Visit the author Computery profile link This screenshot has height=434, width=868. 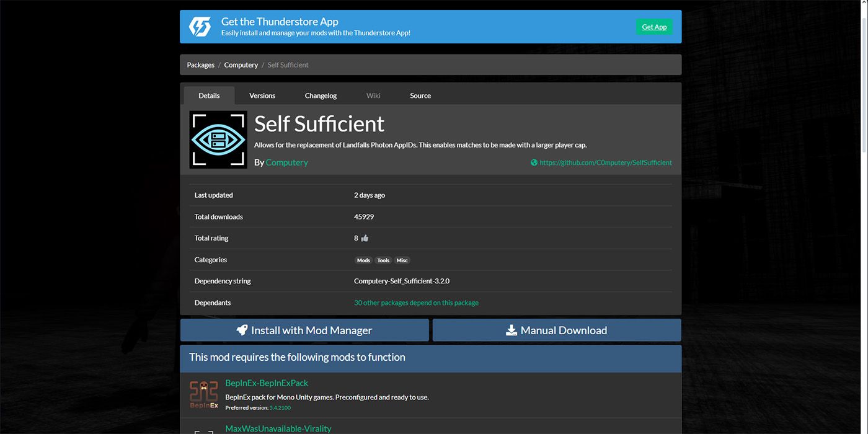click(286, 162)
